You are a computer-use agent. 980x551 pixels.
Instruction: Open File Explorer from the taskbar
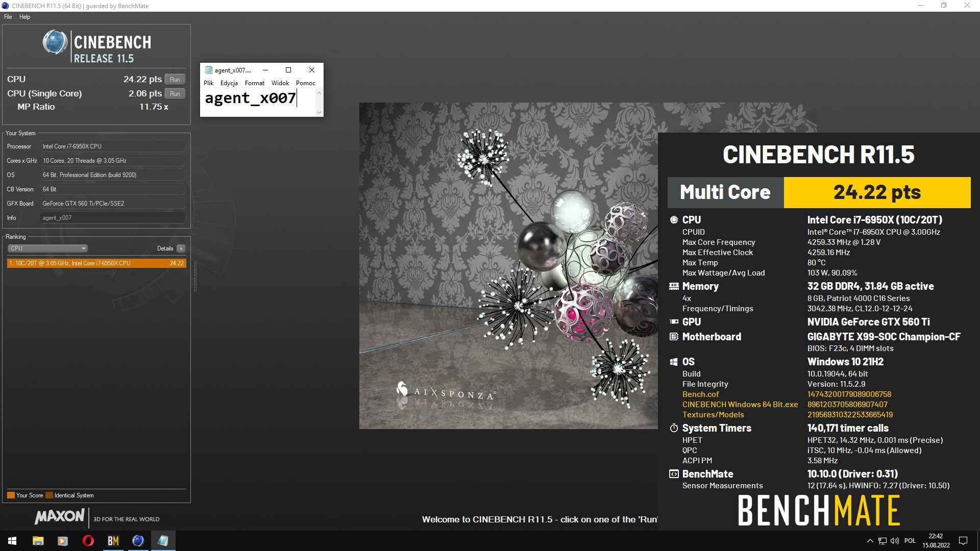(x=38, y=541)
